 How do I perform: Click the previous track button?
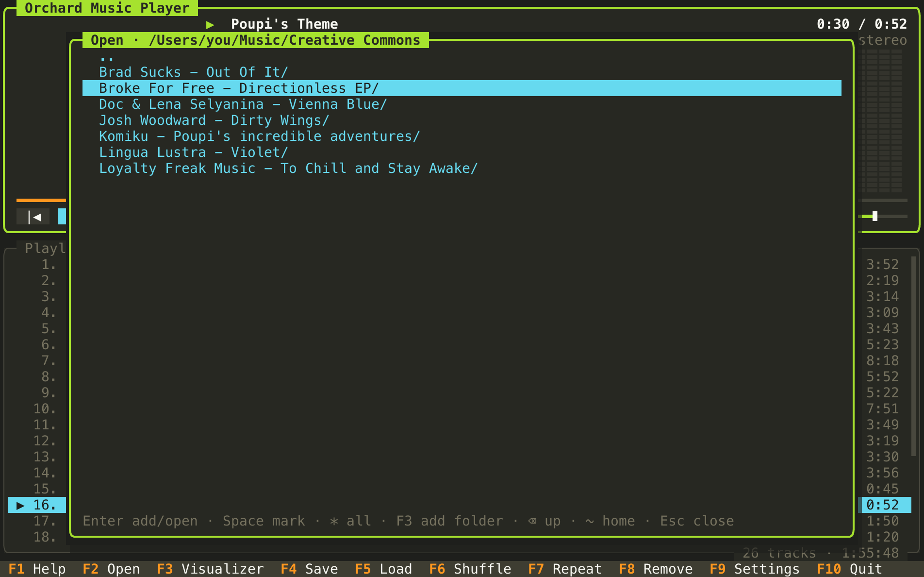coord(33,217)
